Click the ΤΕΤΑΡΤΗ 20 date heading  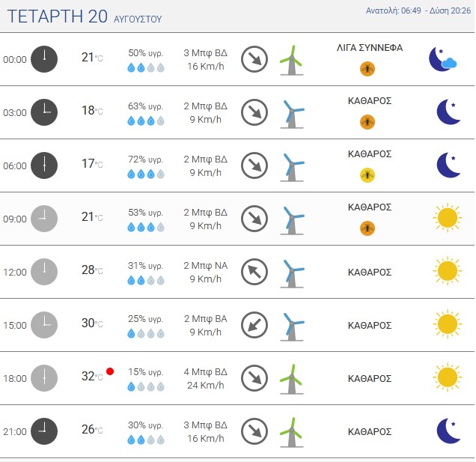coord(57,16)
